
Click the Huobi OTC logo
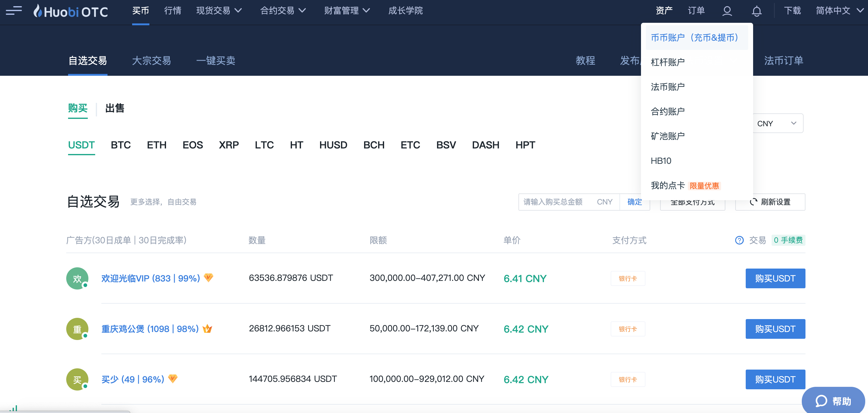point(71,11)
